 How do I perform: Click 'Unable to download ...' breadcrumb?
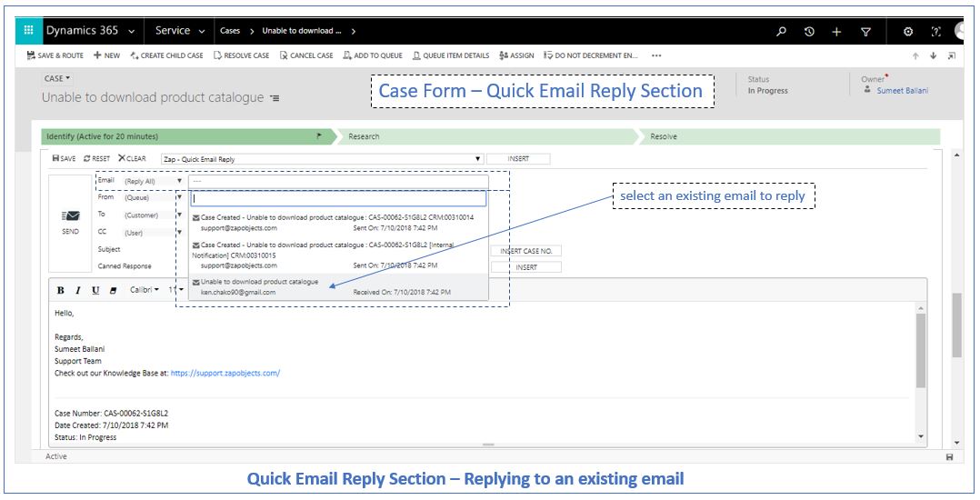302,31
